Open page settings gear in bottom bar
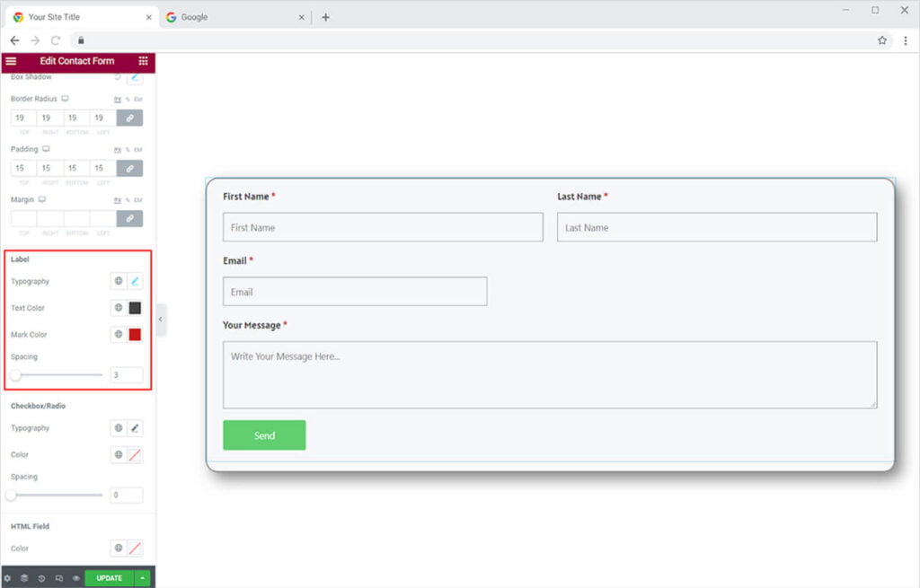This screenshot has height=588, width=920. [7, 578]
